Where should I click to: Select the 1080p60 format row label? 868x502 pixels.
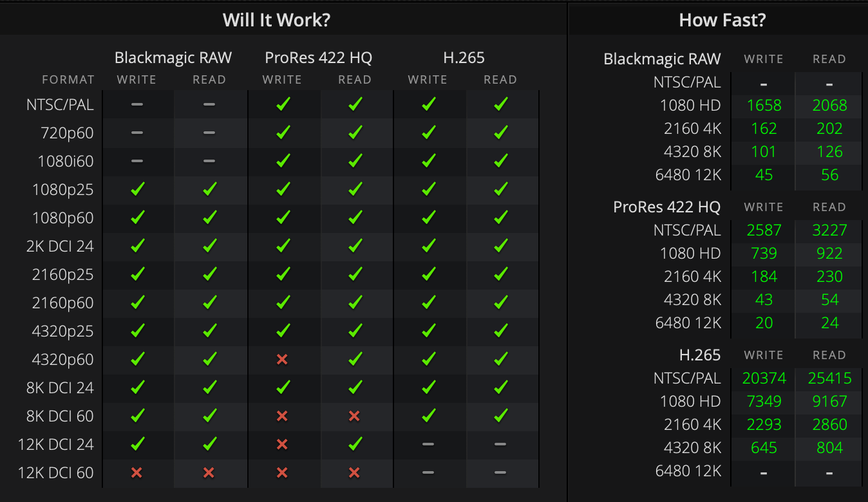[x=63, y=218]
